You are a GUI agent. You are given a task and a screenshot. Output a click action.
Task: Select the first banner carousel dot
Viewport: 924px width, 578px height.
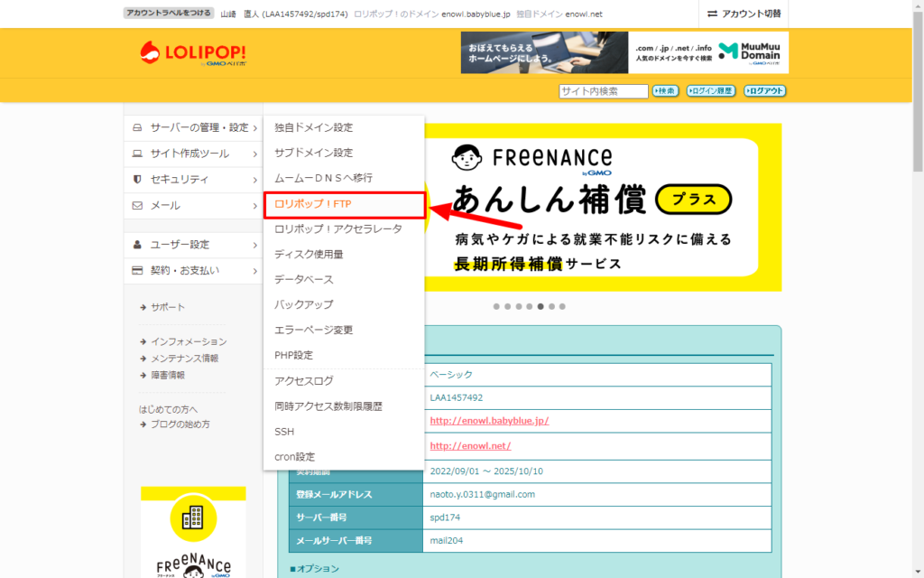click(496, 306)
